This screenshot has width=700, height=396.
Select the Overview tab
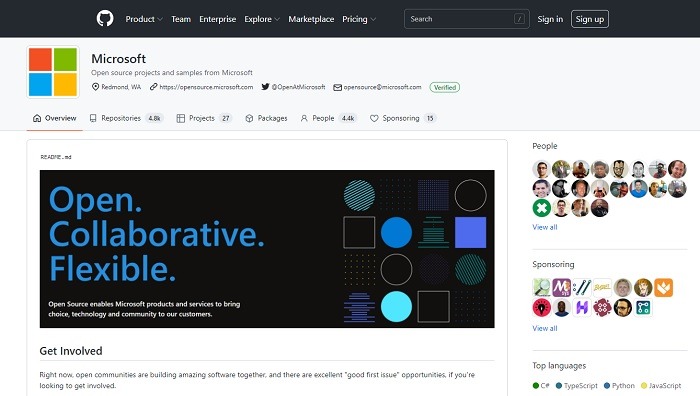pyautogui.click(x=54, y=118)
